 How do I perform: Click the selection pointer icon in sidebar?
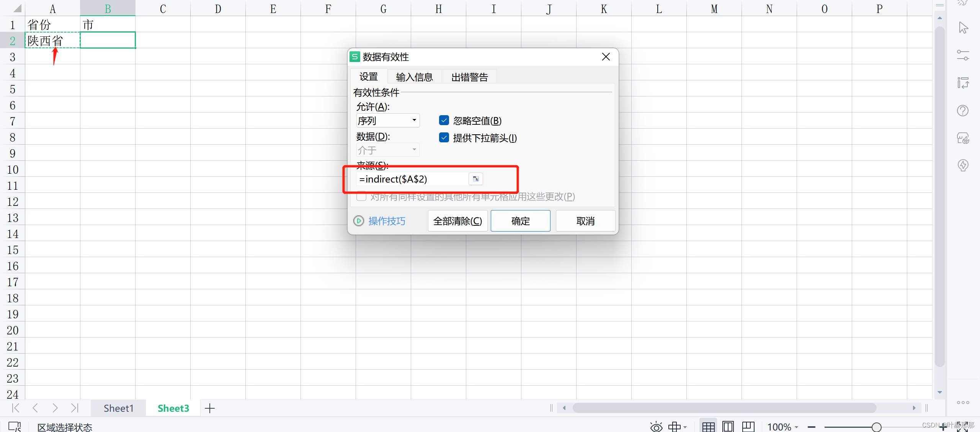tap(963, 28)
